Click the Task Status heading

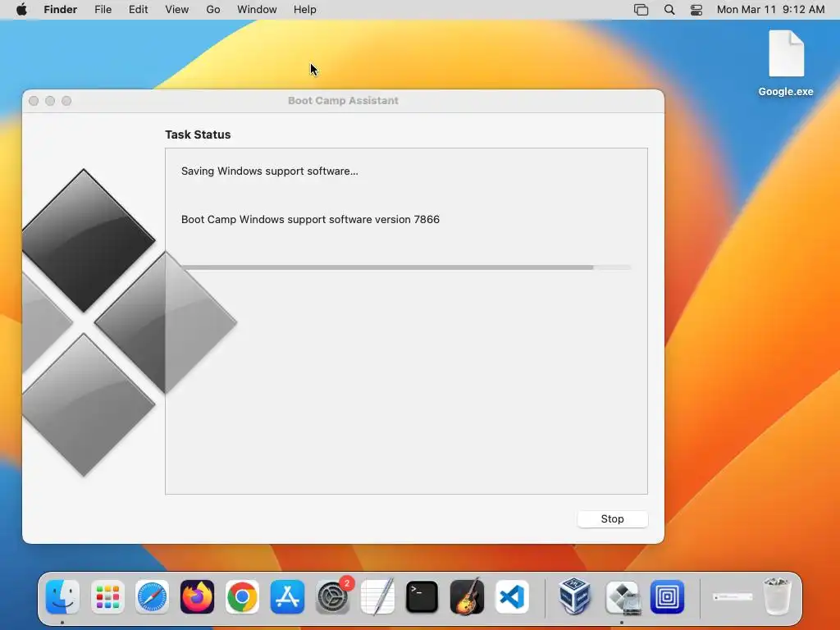coord(198,135)
